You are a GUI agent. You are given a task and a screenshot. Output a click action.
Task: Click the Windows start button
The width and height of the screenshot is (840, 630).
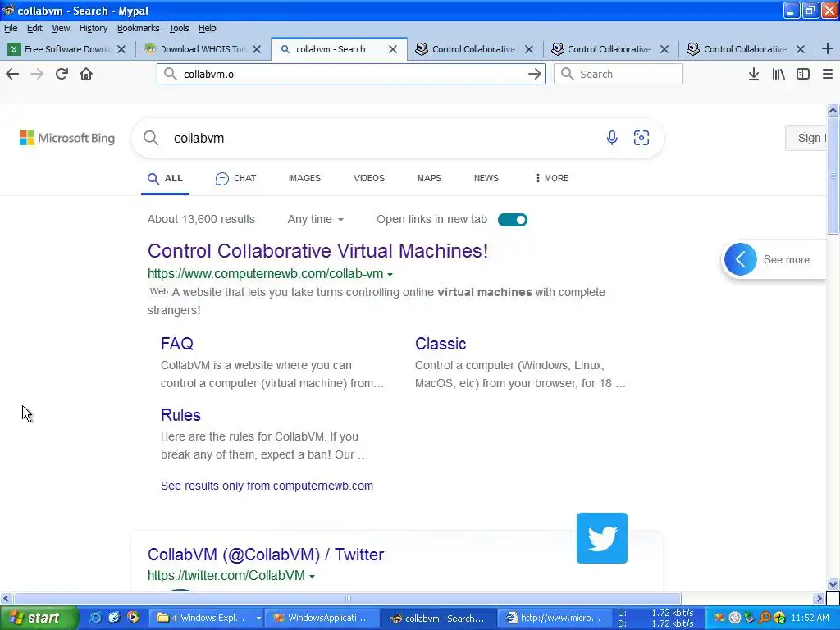point(39,618)
